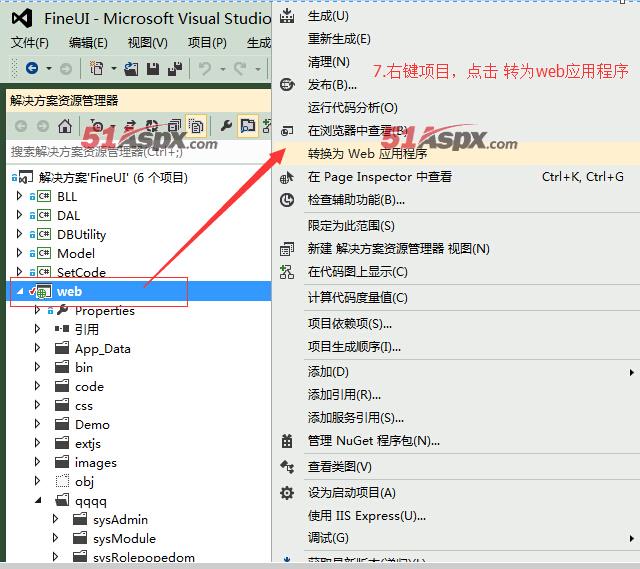640x569 pixels.
Task: Click the Pending Changes Filter clock icon
Action: pyautogui.click(x=97, y=126)
